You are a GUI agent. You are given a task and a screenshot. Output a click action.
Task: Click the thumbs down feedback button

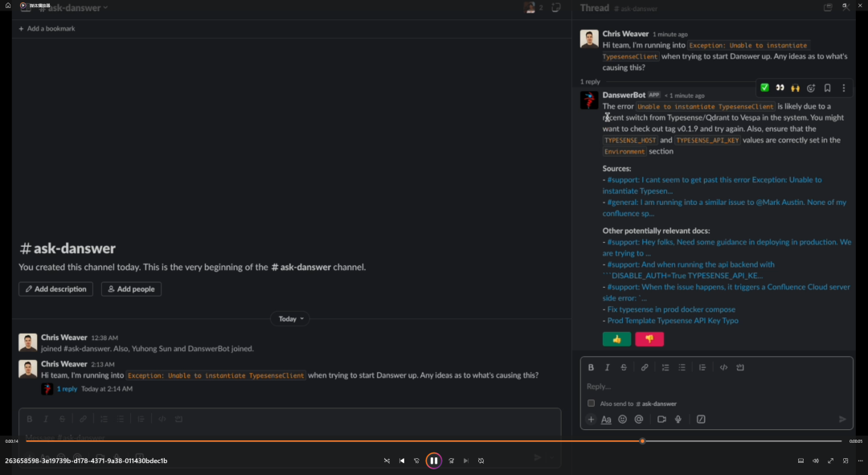pyautogui.click(x=649, y=339)
